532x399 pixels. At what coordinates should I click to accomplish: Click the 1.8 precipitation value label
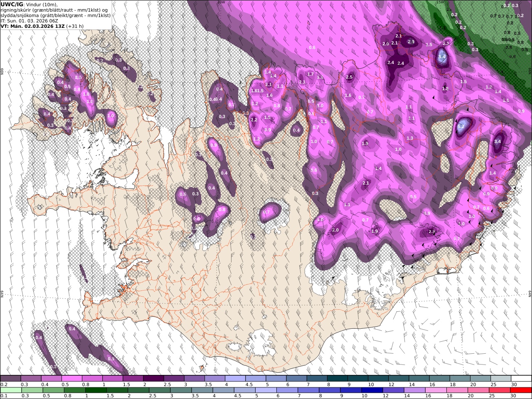pos(445,89)
